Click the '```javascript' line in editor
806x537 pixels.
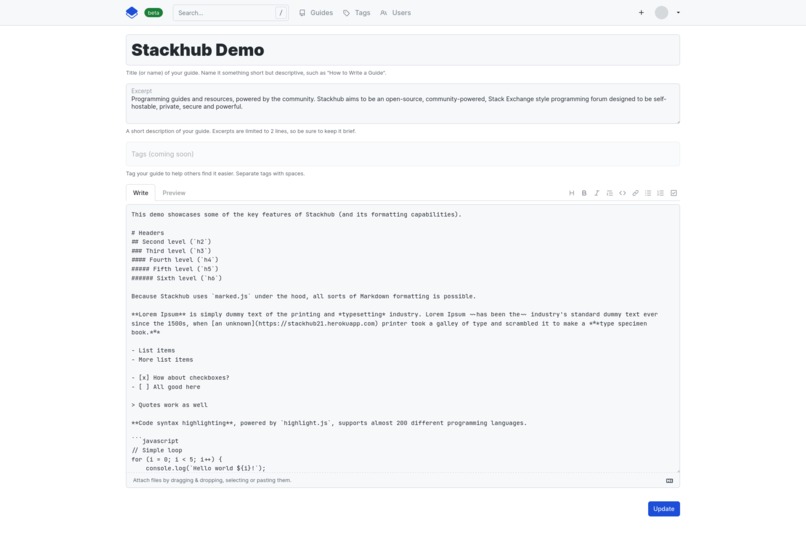click(x=155, y=441)
